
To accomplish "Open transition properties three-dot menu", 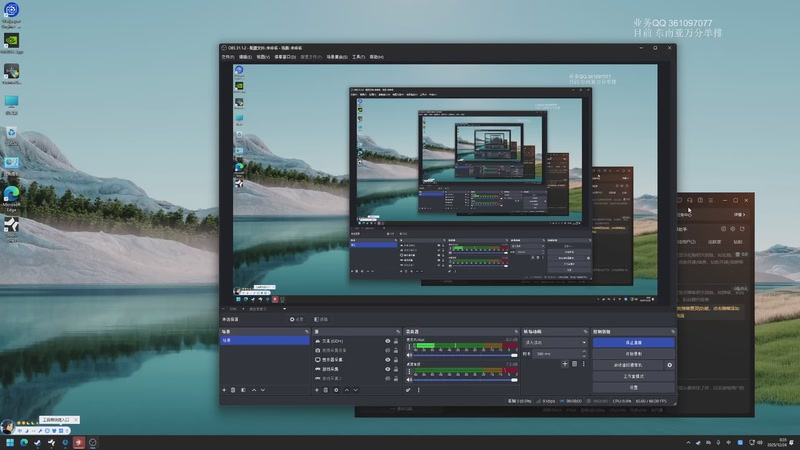I will click(584, 364).
